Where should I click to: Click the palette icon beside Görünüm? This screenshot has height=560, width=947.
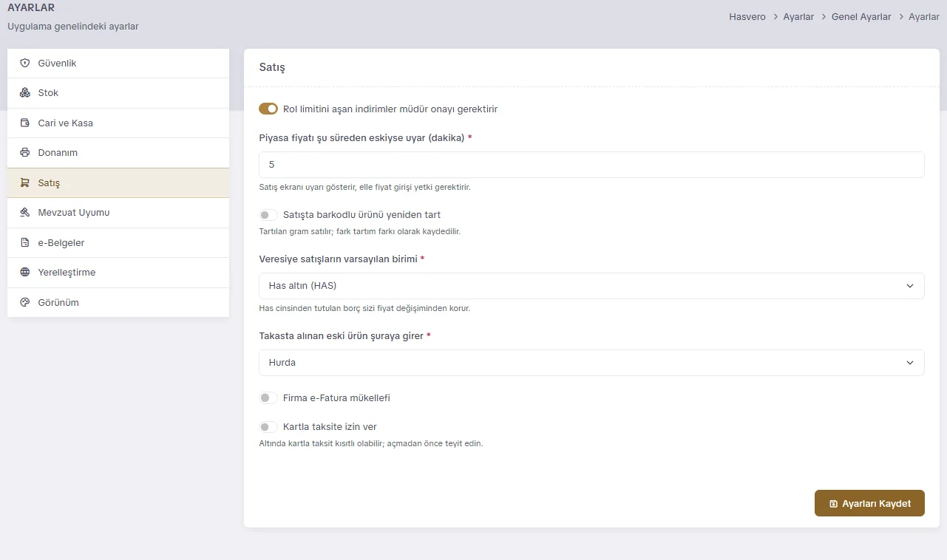click(x=24, y=303)
